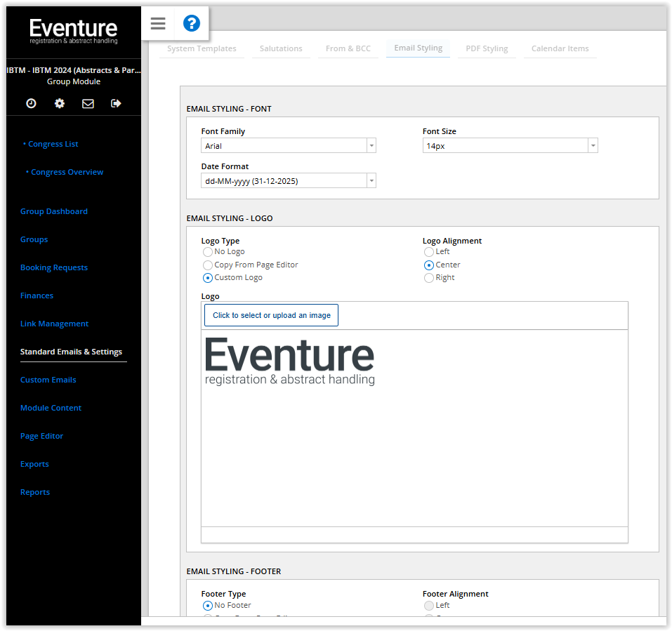Click the blue help question mark icon
Image resolution: width=672 pixels, height=631 pixels.
192,23
